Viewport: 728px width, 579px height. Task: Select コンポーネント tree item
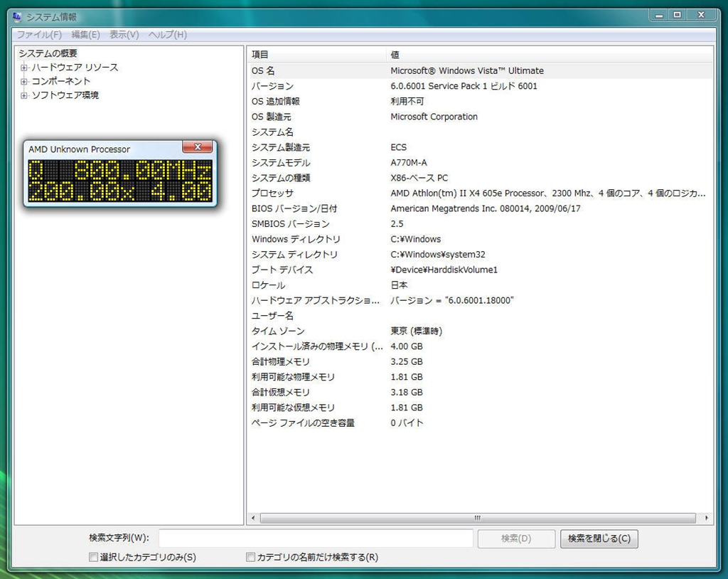(x=61, y=81)
